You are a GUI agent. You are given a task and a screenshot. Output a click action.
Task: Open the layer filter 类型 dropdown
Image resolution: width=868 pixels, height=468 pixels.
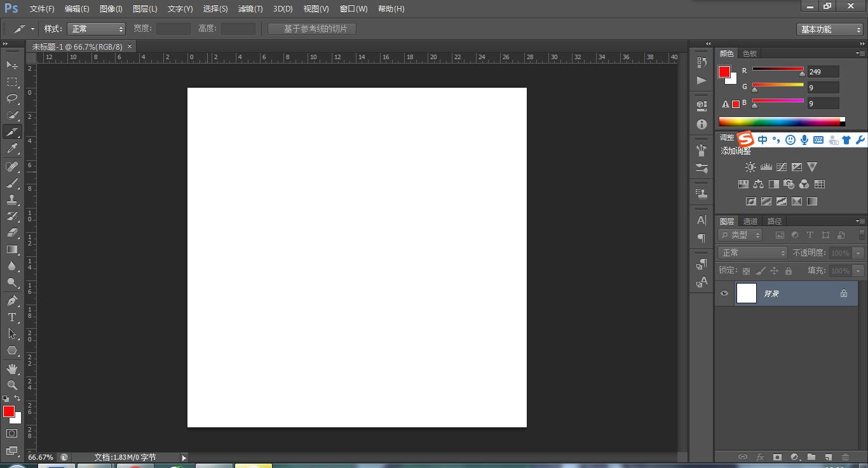tap(740, 235)
